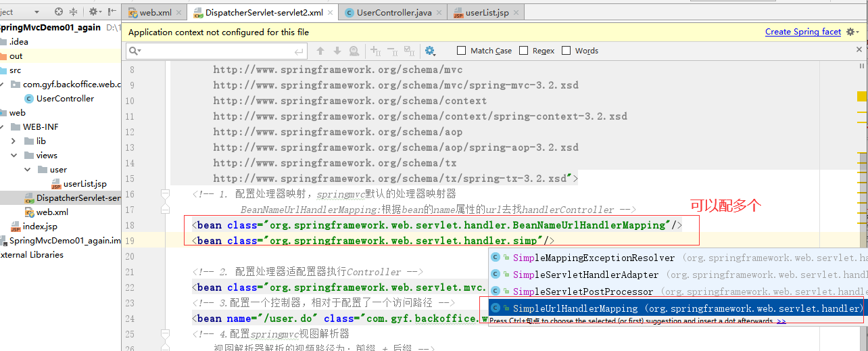Click UserController tab class icon
The width and height of the screenshot is (868, 351).
click(x=349, y=13)
